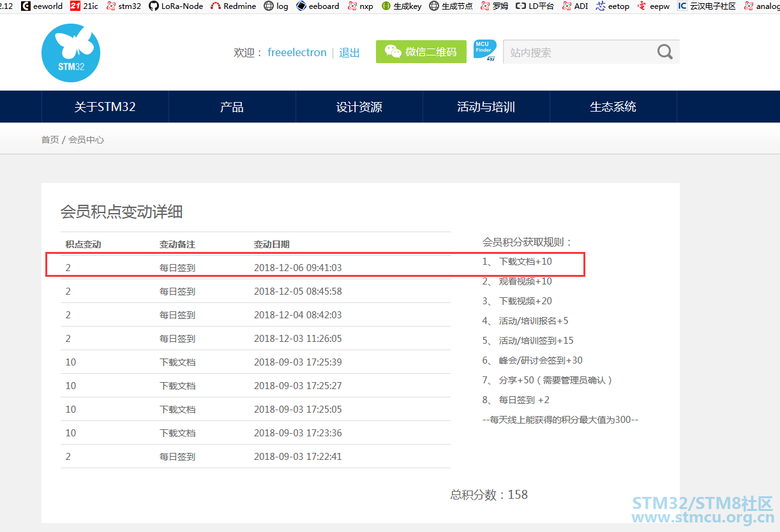
Task: Click the 会员积分获取规则 heading
Action: (528, 242)
